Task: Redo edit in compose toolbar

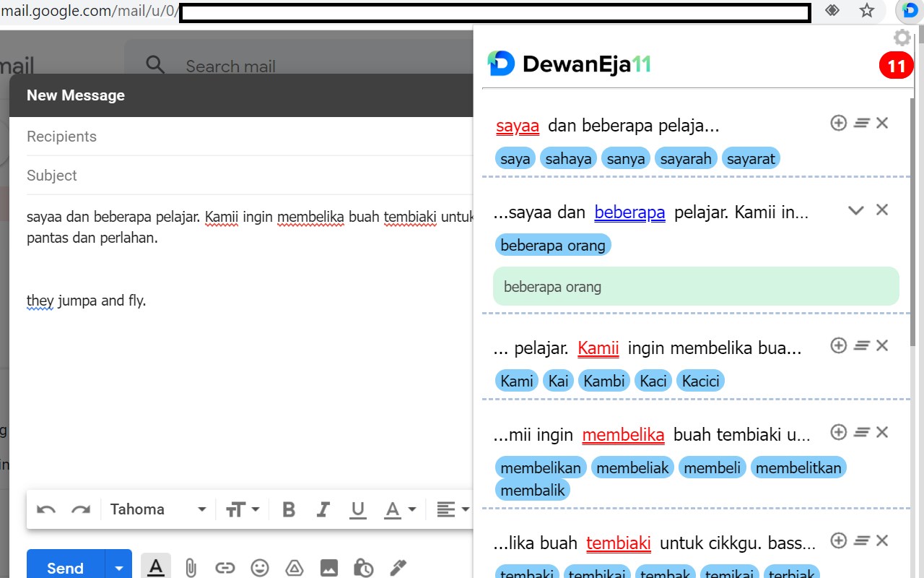Action: (x=81, y=509)
